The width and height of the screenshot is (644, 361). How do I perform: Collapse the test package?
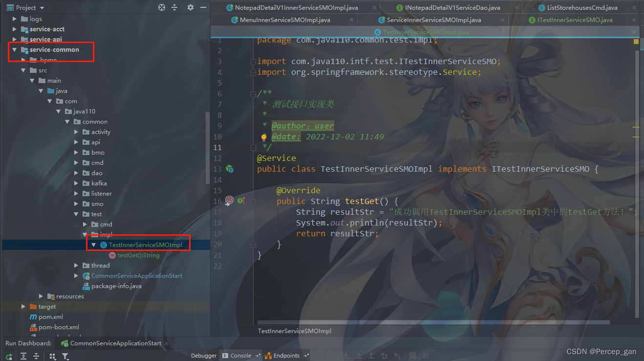pyautogui.click(x=76, y=214)
